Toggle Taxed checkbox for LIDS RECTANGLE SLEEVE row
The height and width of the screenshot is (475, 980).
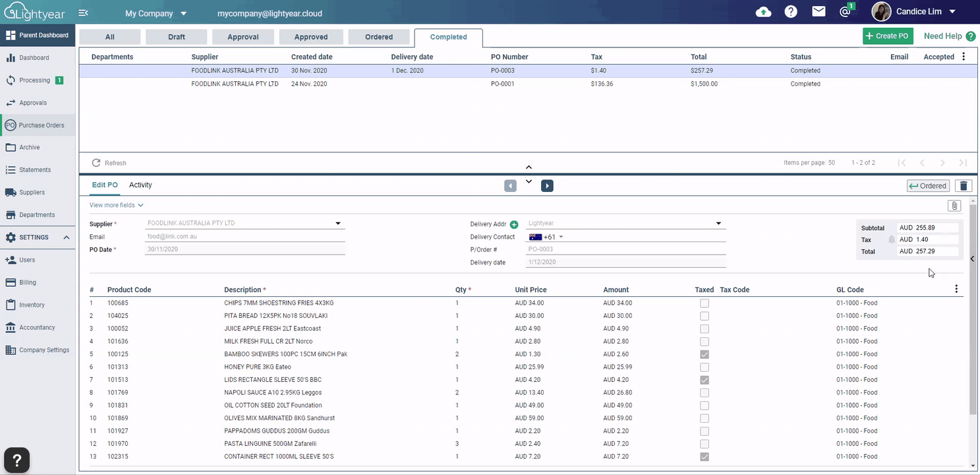[705, 380]
